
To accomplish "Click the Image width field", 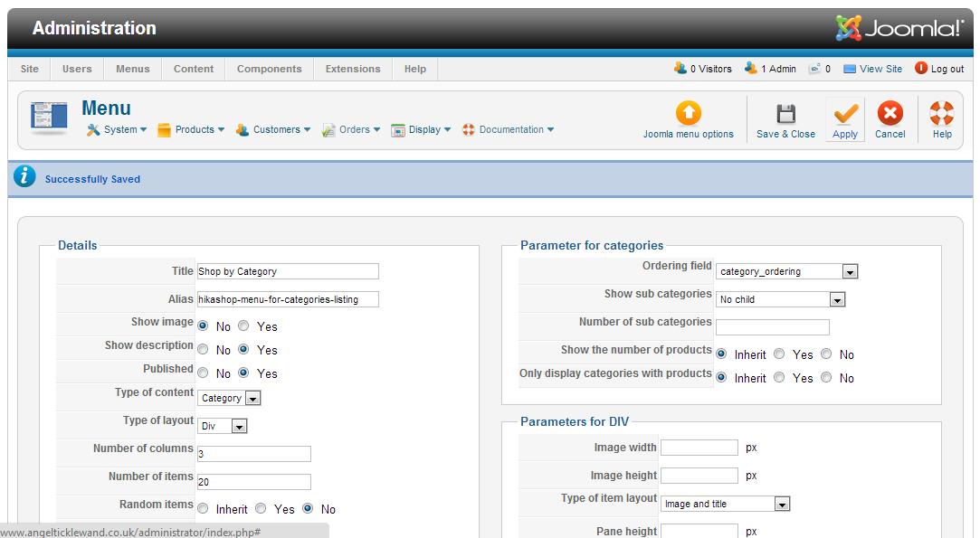I will click(x=699, y=448).
